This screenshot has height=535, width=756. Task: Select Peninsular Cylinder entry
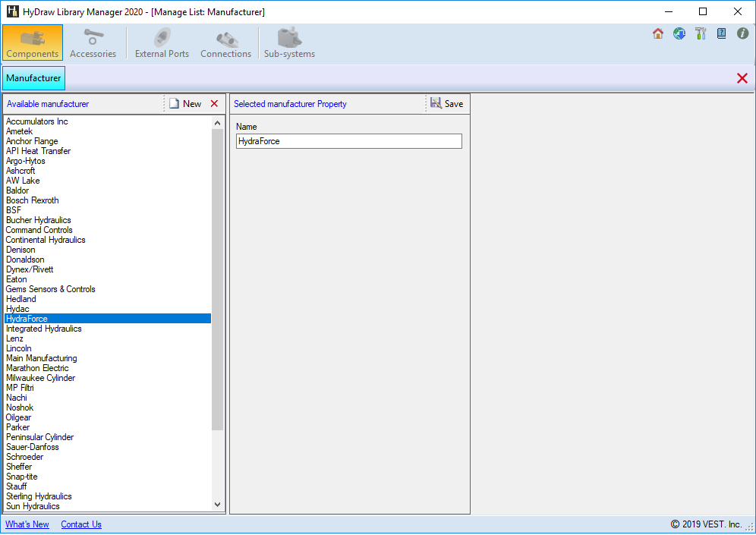coord(108,437)
